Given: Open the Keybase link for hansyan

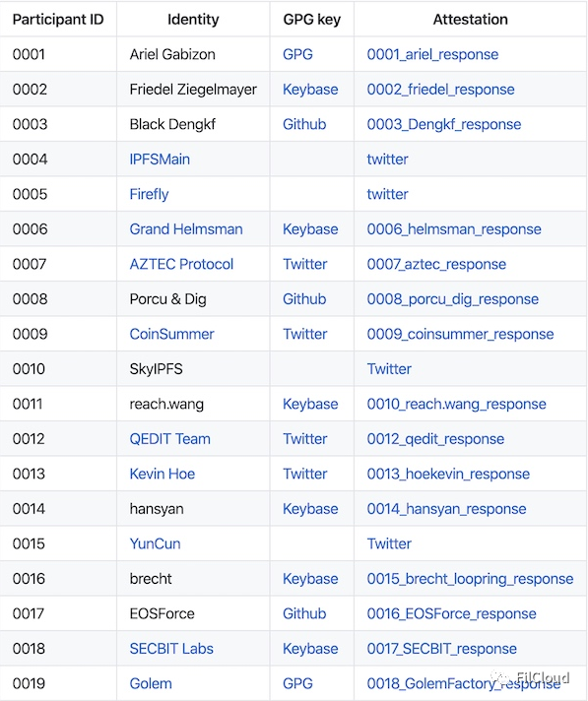Looking at the screenshot, I should [x=310, y=508].
